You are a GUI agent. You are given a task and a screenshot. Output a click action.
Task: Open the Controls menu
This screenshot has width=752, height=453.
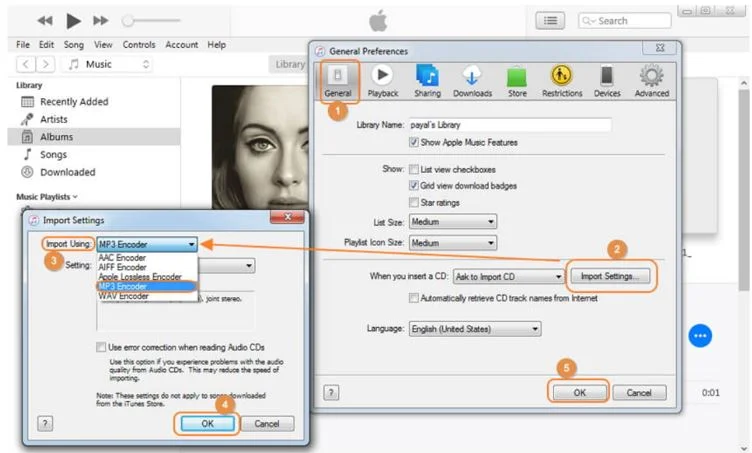(x=139, y=45)
